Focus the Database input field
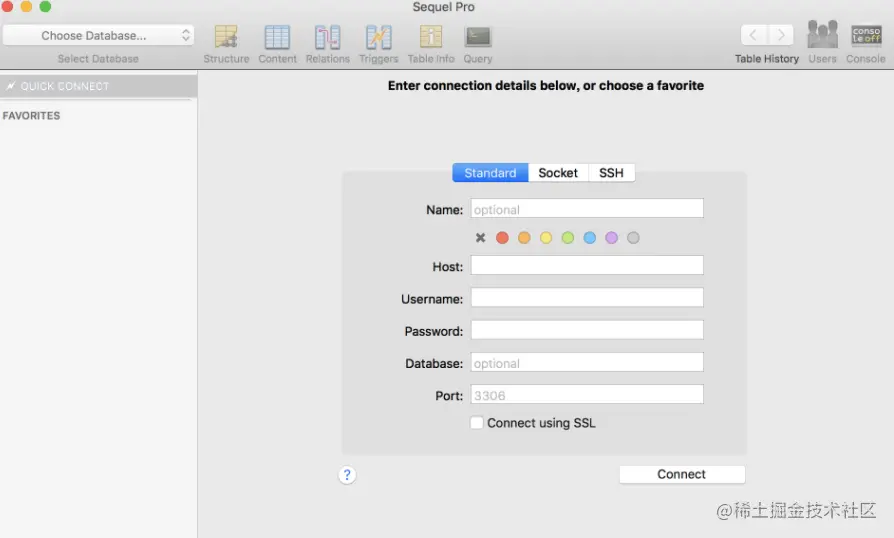Screen dimensions: 894x538 pyautogui.click(x=587, y=362)
